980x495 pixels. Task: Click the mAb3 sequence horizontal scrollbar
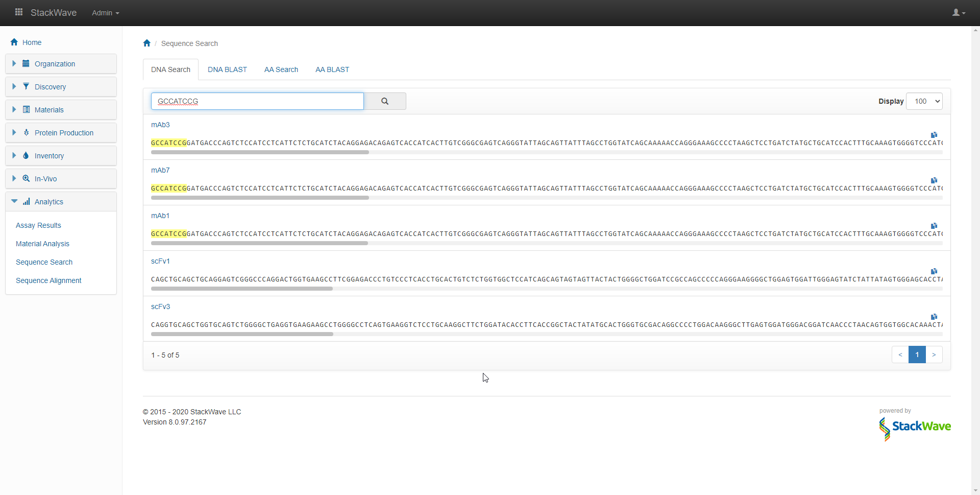point(260,152)
